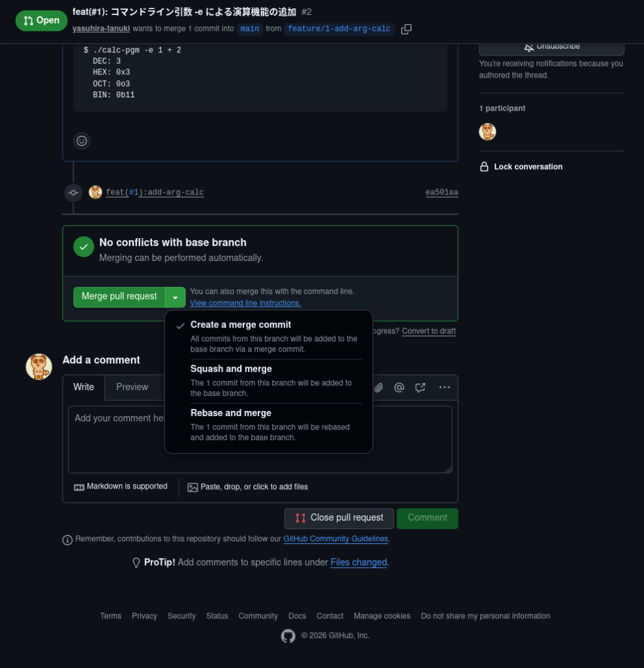644x668 pixels.
Task: Click the attach files paperclip icon
Action: (x=378, y=387)
